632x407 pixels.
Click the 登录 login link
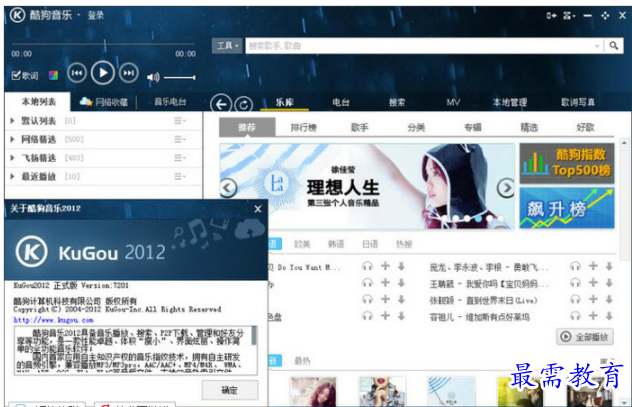click(96, 15)
